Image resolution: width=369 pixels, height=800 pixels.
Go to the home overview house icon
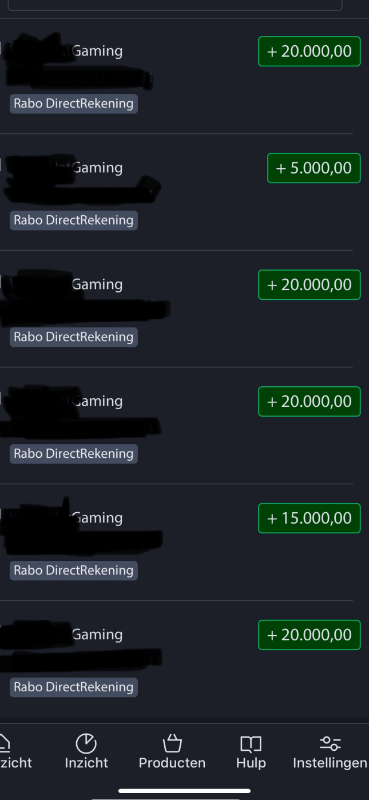[4, 743]
